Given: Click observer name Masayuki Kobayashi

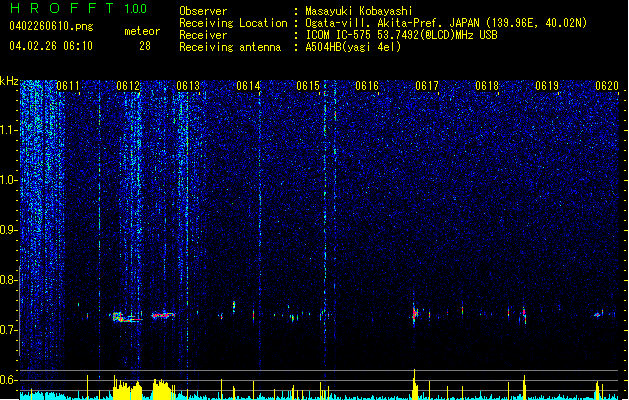Looking at the screenshot, I should [359, 11].
